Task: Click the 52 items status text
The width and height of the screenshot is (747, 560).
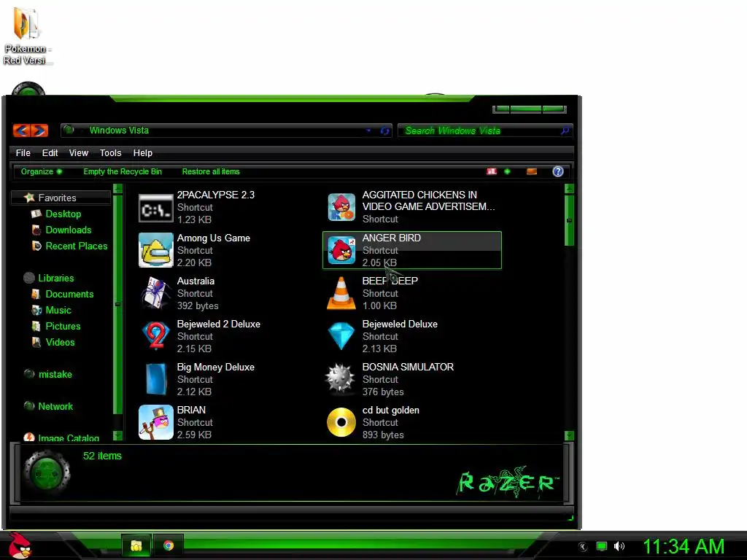Action: [x=102, y=456]
